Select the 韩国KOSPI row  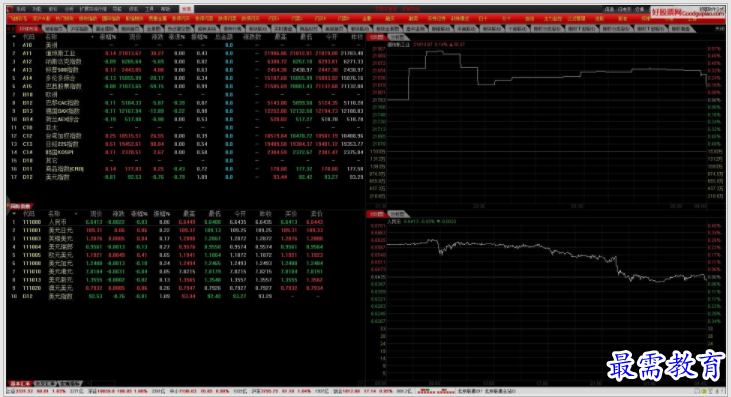click(186, 152)
